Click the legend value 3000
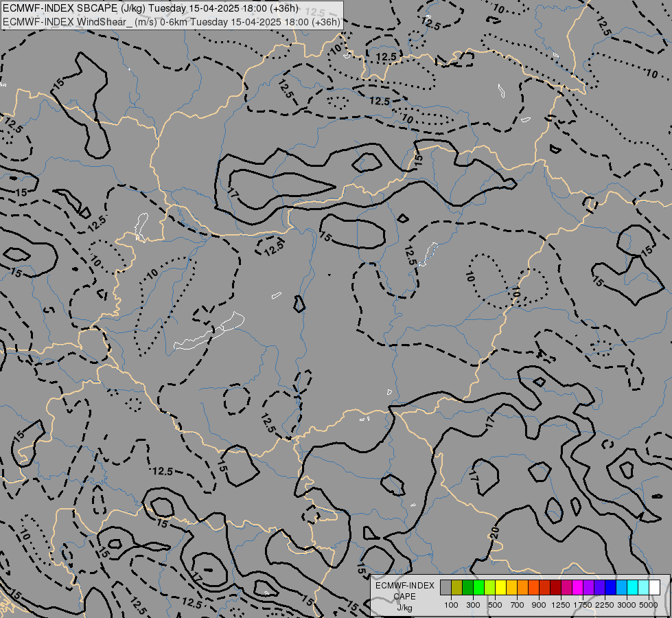This screenshot has width=672, height=618. pos(627,605)
